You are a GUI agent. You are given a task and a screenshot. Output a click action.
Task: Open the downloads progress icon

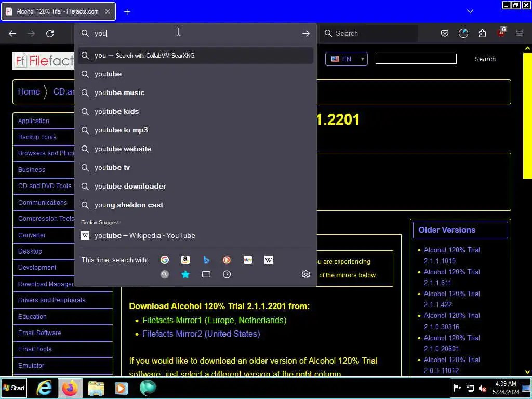463,33
